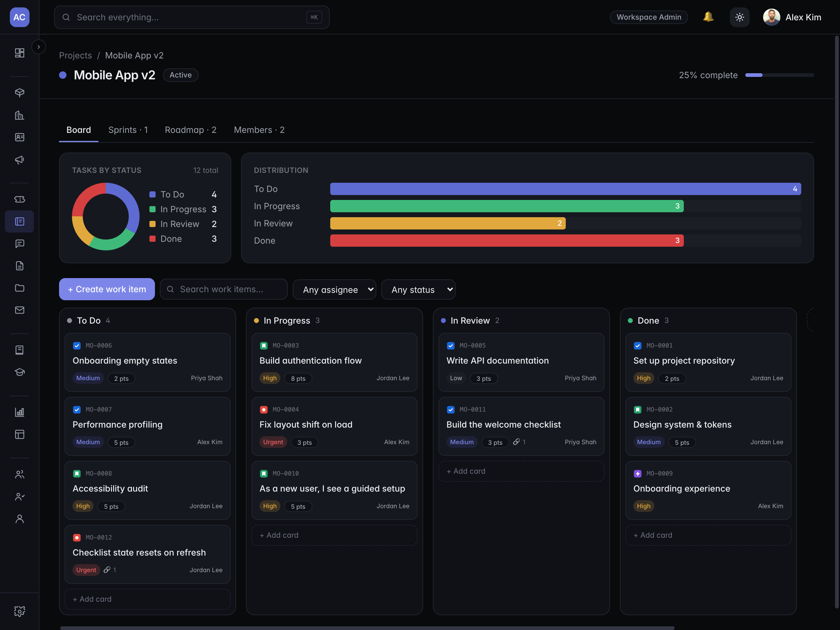This screenshot has height=630, width=840.
Task: Open the ticket sidebar icon
Action: point(19,199)
